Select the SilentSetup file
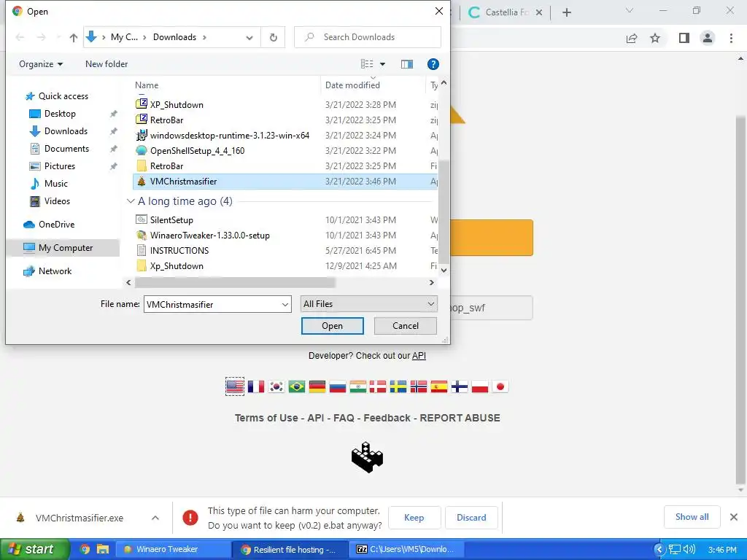This screenshot has width=747, height=560. tap(171, 220)
